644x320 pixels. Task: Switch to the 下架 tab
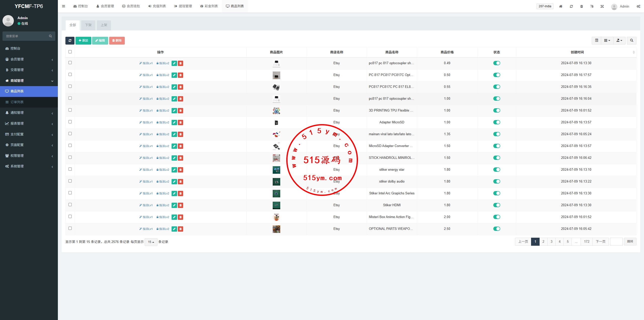pyautogui.click(x=88, y=25)
